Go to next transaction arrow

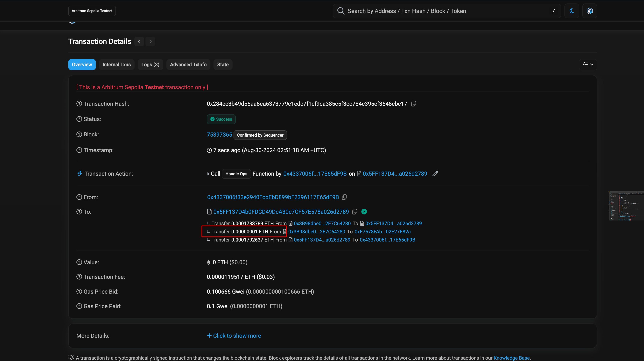150,41
